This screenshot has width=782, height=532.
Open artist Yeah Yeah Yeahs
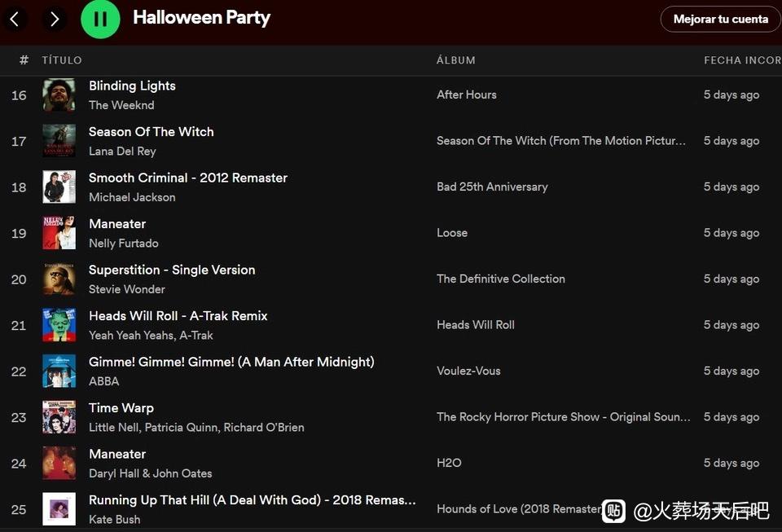pyautogui.click(x=130, y=336)
